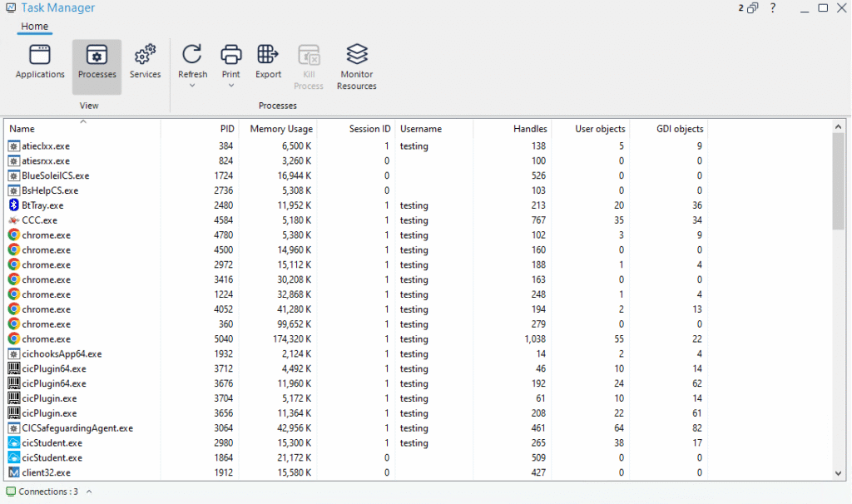This screenshot has height=504, width=852.
Task: Click the cicStudent.exe icon with PID 2980
Action: 13,442
